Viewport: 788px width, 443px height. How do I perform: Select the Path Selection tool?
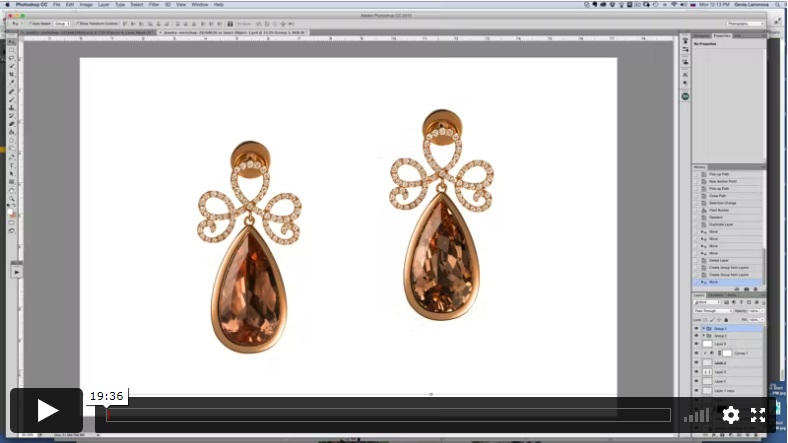pyautogui.click(x=12, y=173)
